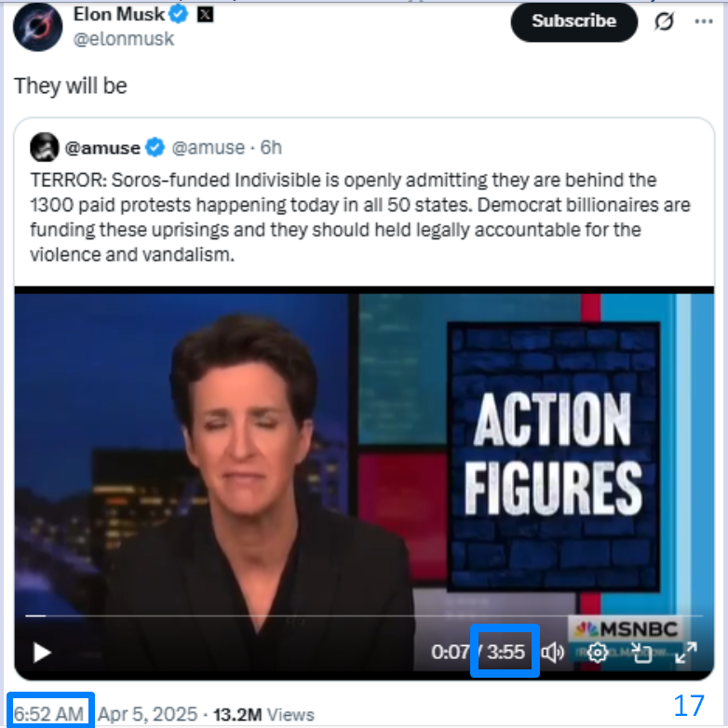
Task: Click the Subscribe button
Action: click(x=573, y=21)
